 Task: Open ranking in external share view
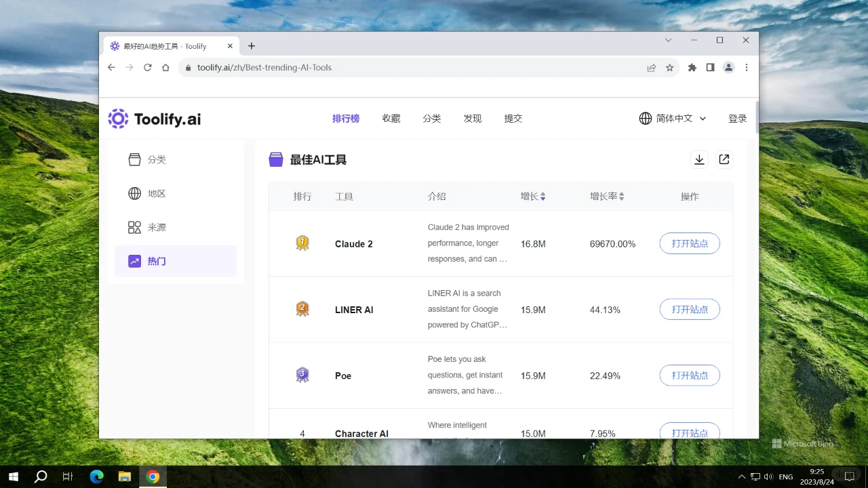(x=724, y=159)
